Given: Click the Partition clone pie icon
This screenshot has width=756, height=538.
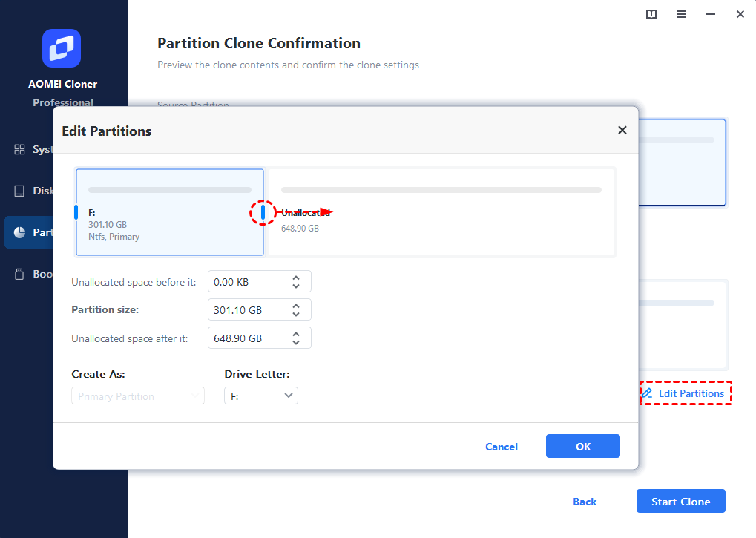Looking at the screenshot, I should 20,232.
